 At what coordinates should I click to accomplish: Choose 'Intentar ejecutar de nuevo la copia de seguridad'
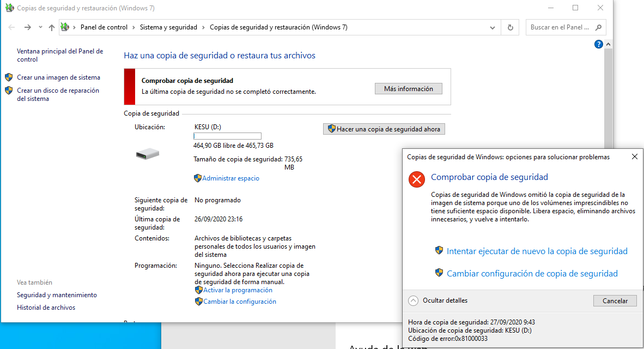tap(537, 251)
